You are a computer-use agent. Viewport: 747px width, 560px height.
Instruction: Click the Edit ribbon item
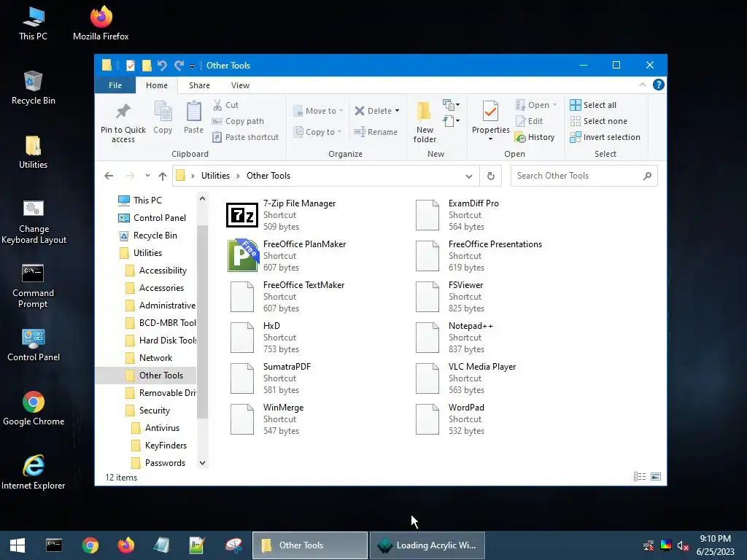click(530, 121)
